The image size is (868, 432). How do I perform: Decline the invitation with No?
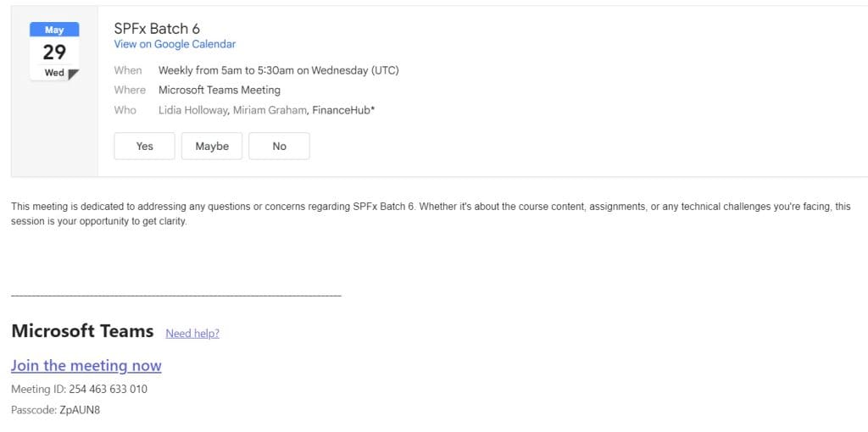[x=279, y=146]
